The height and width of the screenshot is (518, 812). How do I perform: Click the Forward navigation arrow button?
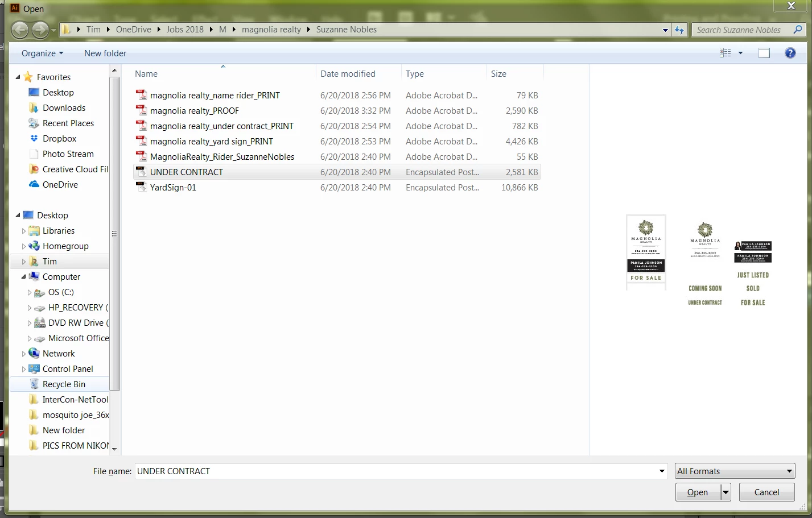pos(40,30)
